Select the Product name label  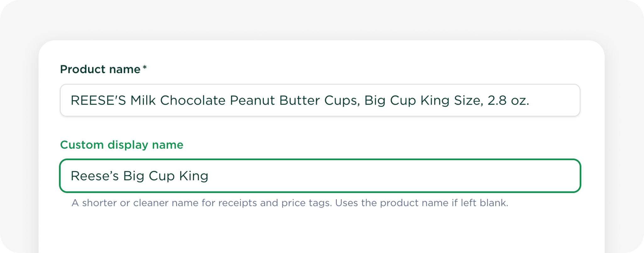(x=100, y=69)
